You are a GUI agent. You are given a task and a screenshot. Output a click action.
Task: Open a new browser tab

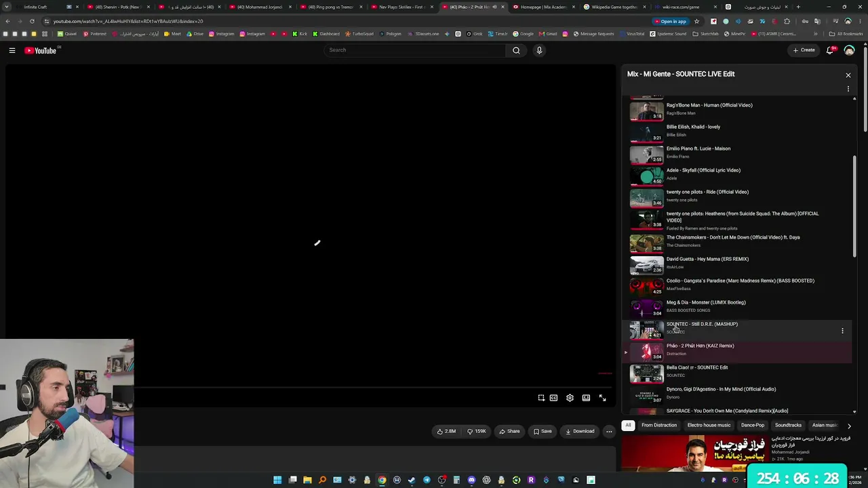coord(798,7)
